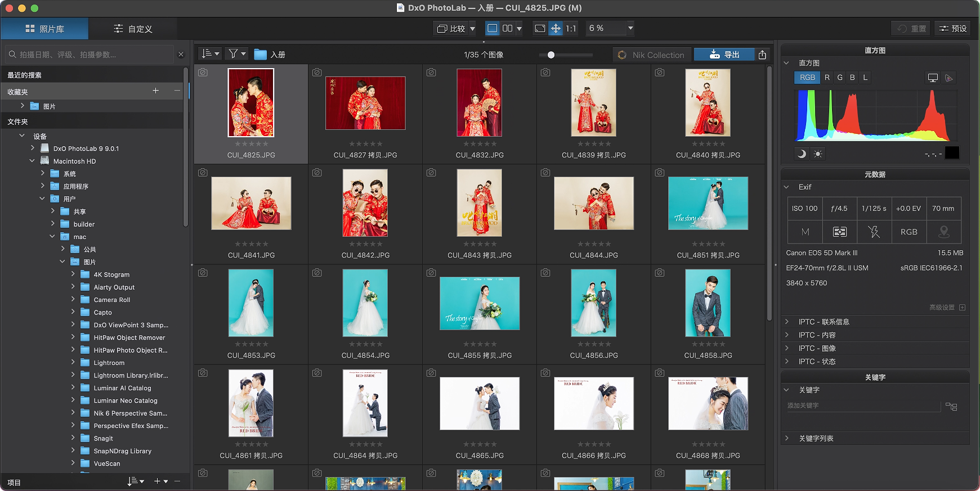980x491 pixels.
Task: Open the view mode dropdown arrow
Action: click(519, 28)
